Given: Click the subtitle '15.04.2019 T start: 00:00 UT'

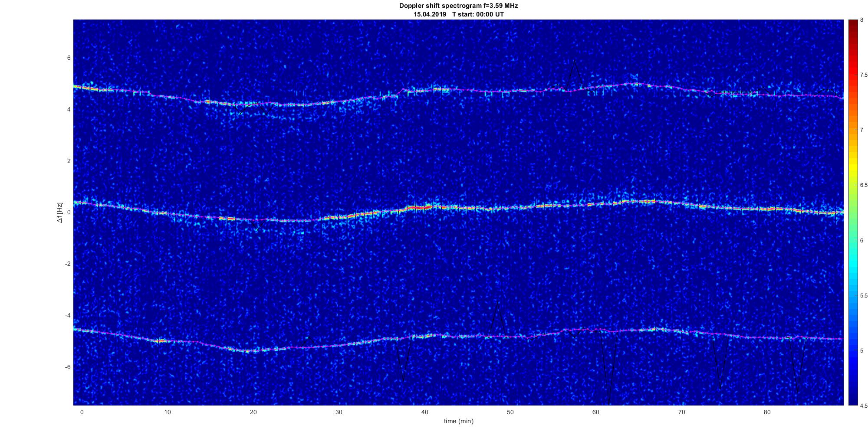Looking at the screenshot, I should pyautogui.click(x=458, y=14).
